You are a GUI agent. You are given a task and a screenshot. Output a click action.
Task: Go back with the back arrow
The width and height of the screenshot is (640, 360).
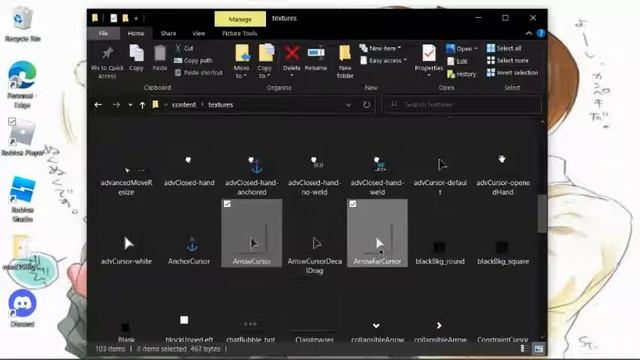98,105
